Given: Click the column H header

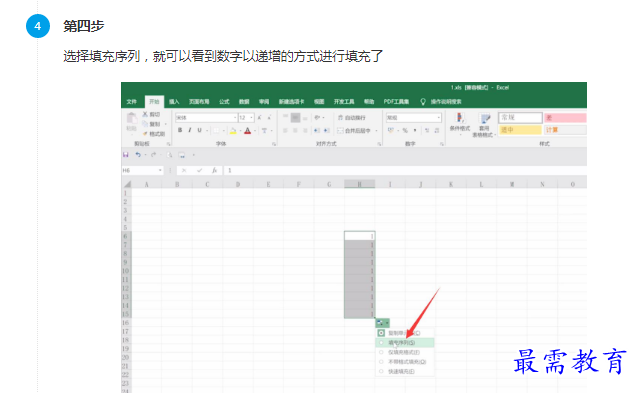Looking at the screenshot, I should [x=359, y=184].
